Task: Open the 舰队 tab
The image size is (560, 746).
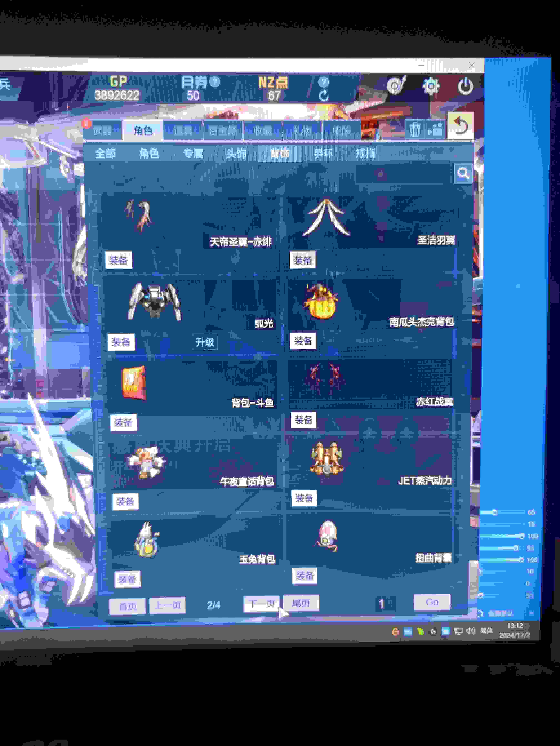Action: (342, 130)
